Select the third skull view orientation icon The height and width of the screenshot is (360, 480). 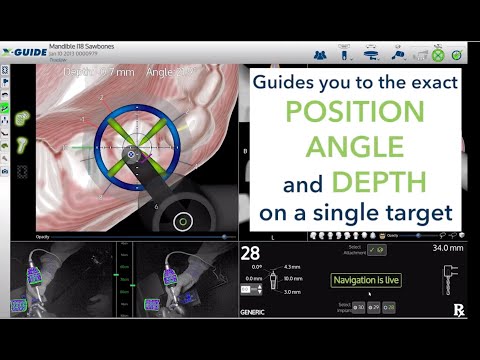(x=330, y=236)
